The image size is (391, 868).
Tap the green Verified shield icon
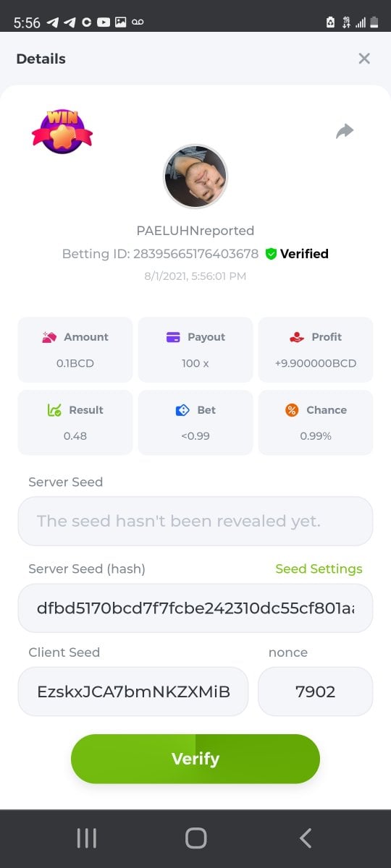(271, 254)
